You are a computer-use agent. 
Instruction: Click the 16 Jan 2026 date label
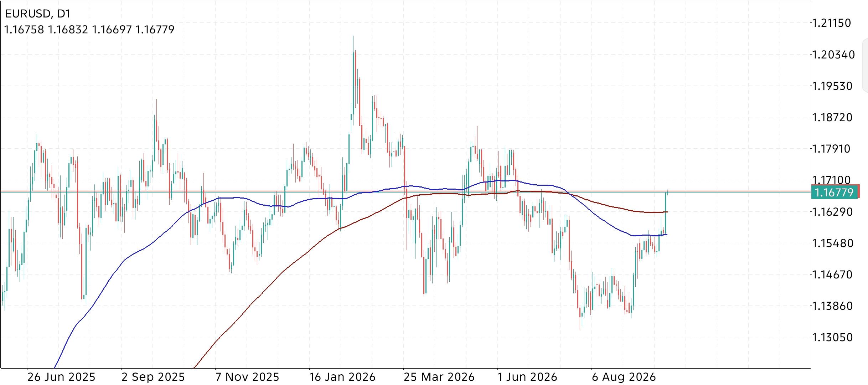click(x=342, y=377)
